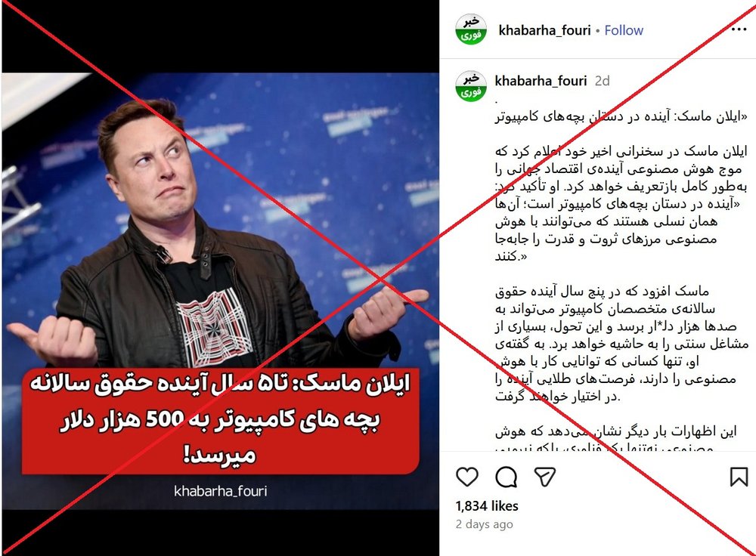Like the post with the heart icon
Screen dimensions: 756x556
(466, 477)
